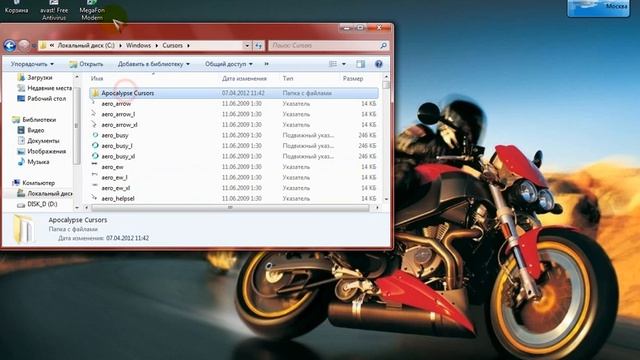Screen dimensions: 640x360
Task: Select the aero_ew_xl file
Action: coord(233,188)
